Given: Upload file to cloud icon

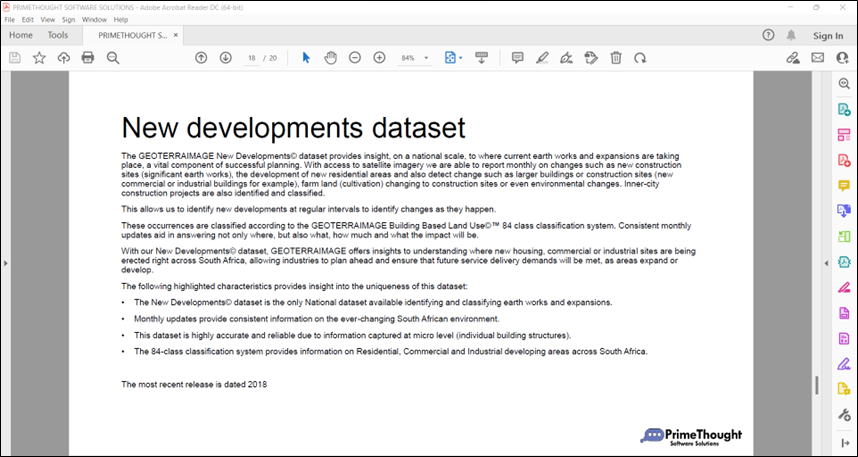Looking at the screenshot, I should coord(64,57).
